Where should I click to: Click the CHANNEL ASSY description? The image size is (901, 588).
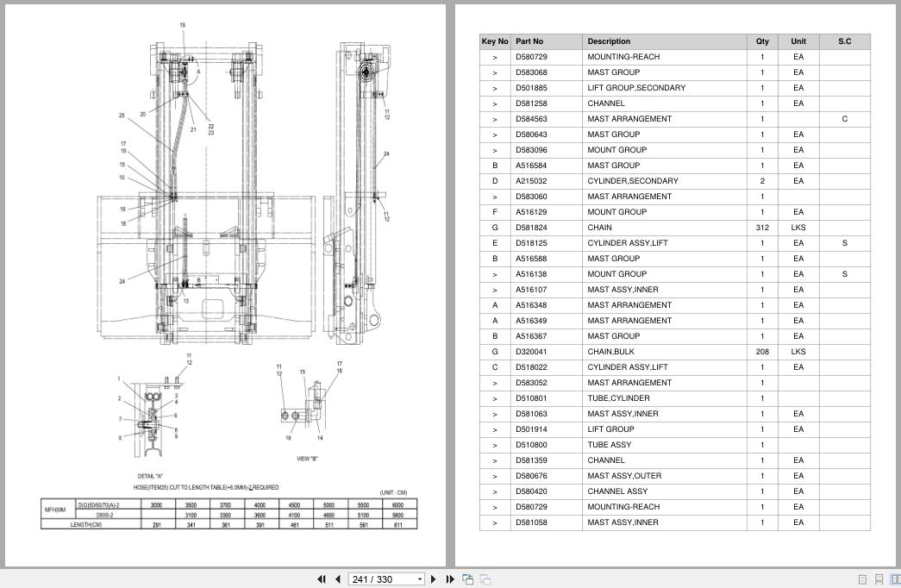(617, 491)
